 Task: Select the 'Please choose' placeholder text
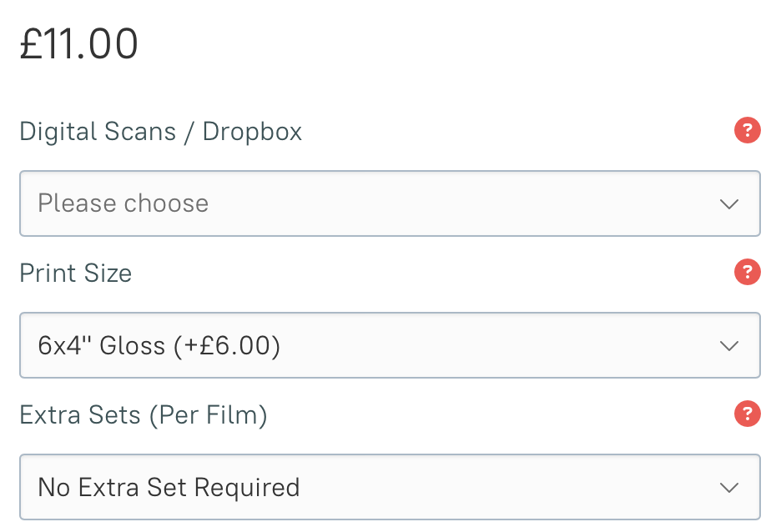123,203
